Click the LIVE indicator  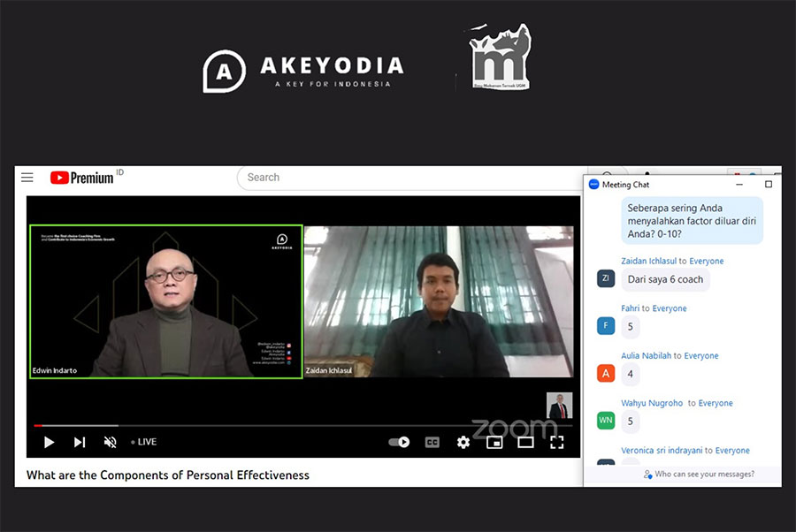(x=144, y=442)
